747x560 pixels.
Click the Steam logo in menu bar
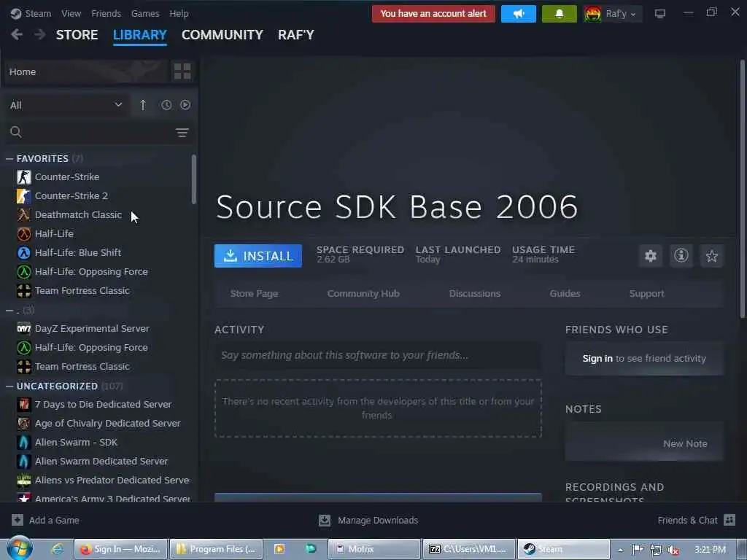[x=16, y=13]
